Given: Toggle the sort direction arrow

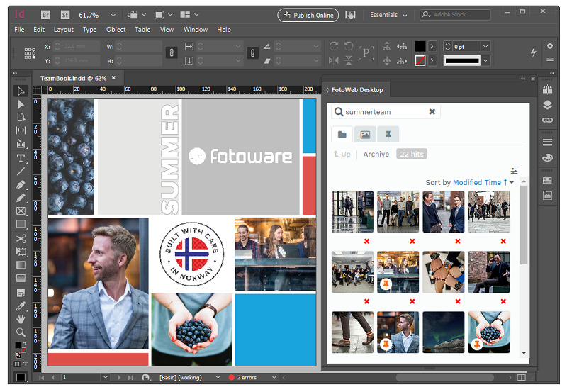Looking at the screenshot, I should [505, 182].
